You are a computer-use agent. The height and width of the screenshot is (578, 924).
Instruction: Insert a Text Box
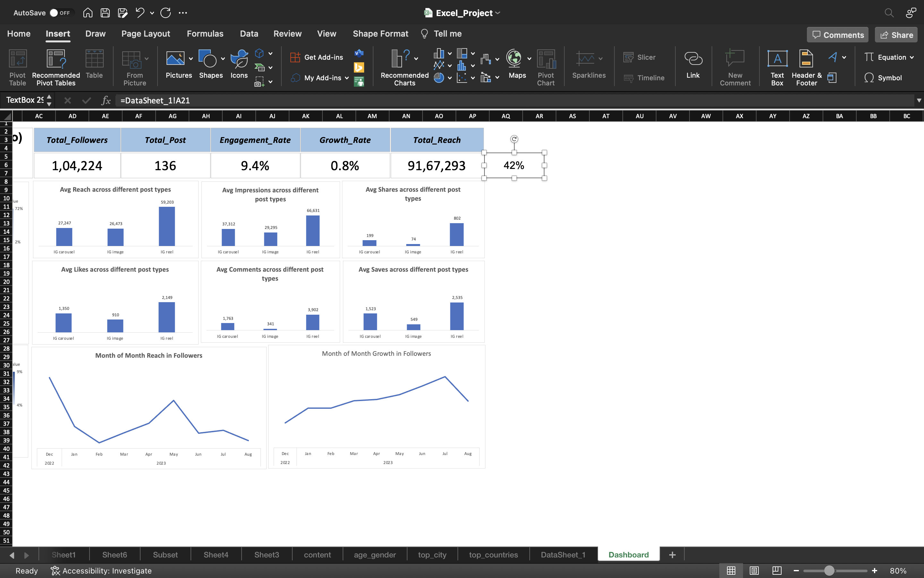(x=777, y=68)
